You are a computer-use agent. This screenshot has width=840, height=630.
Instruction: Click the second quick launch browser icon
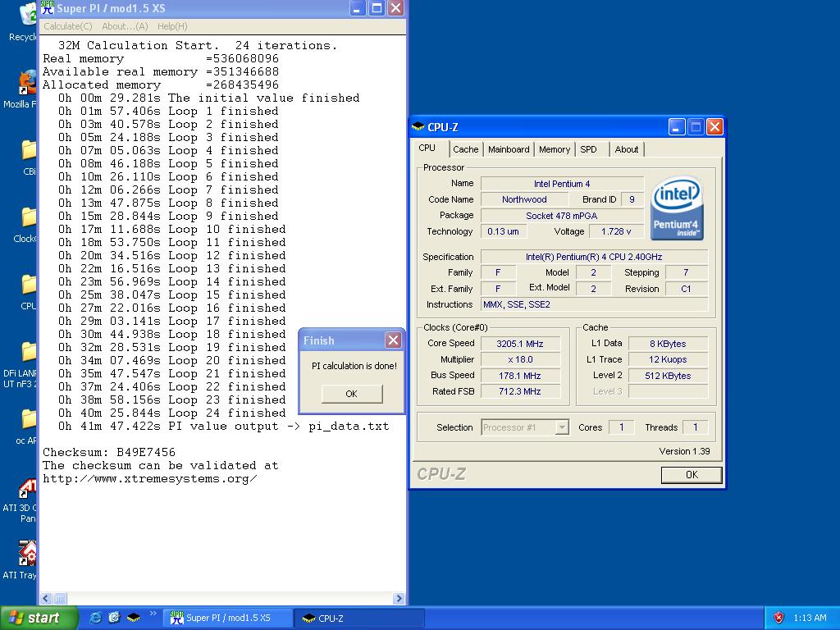click(114, 618)
